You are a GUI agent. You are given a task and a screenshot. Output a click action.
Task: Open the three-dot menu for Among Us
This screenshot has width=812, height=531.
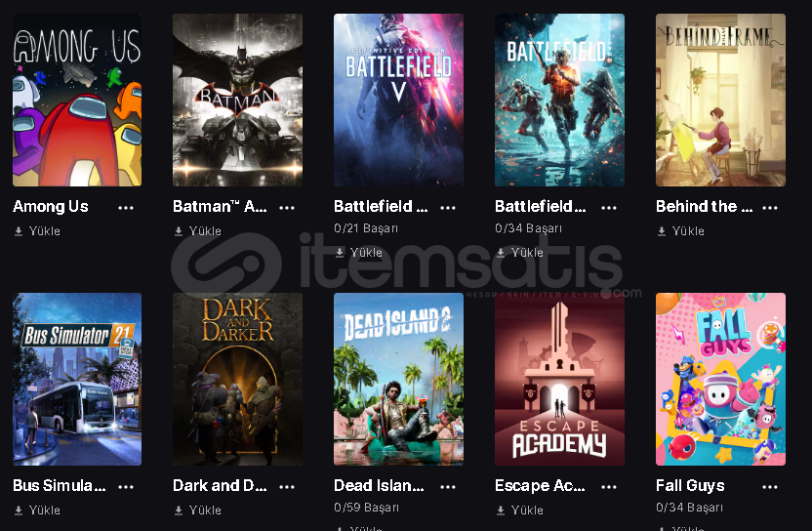pos(126,208)
